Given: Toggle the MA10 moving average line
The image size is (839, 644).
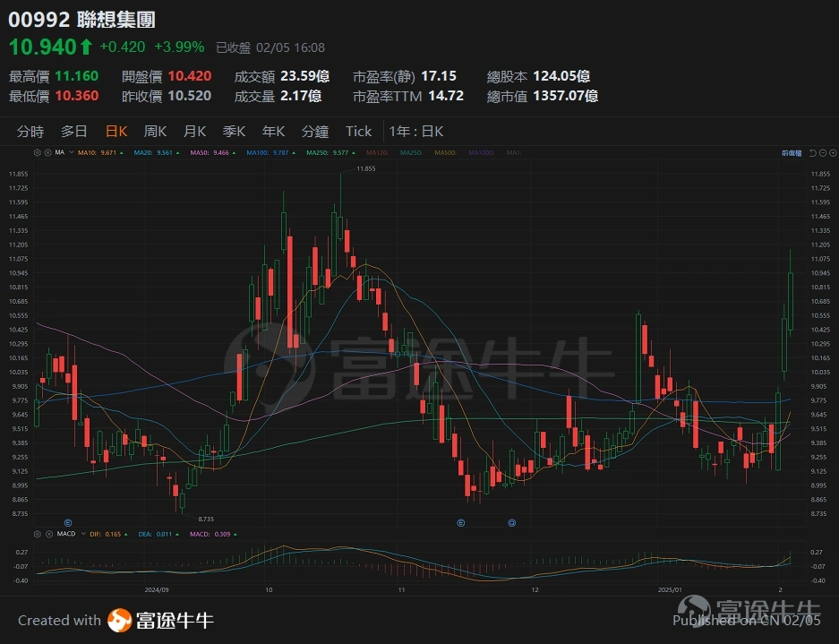Looking at the screenshot, I should click(100, 152).
